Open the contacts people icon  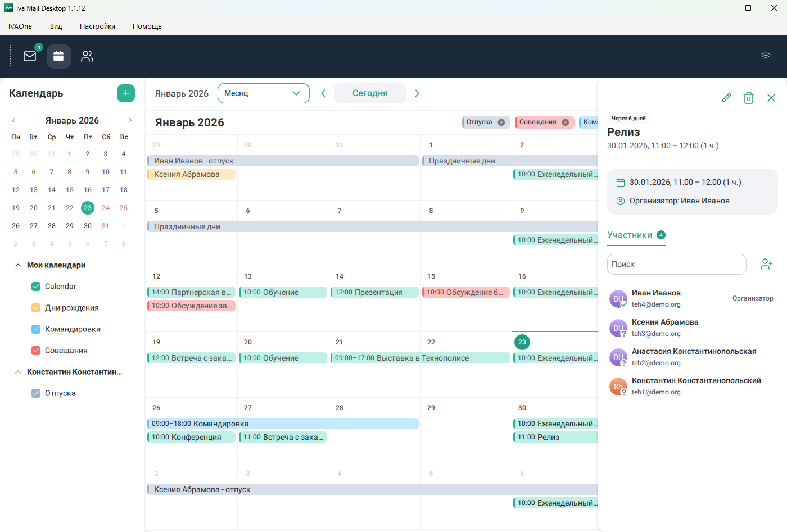point(87,56)
